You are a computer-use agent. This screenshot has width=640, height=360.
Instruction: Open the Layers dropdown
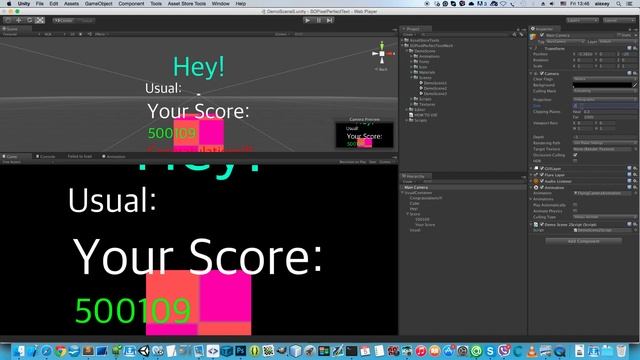click(582, 20)
